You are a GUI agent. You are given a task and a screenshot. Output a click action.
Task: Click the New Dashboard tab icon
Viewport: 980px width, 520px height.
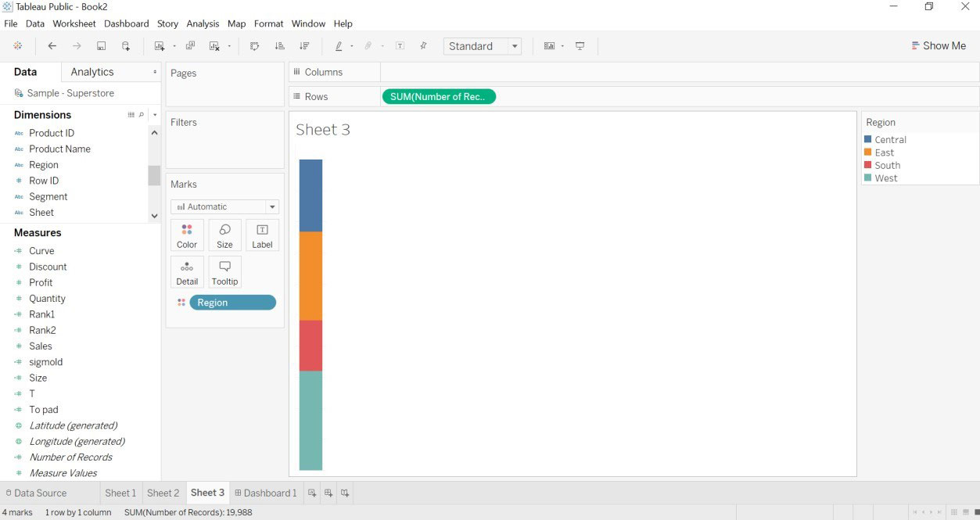tap(328, 493)
